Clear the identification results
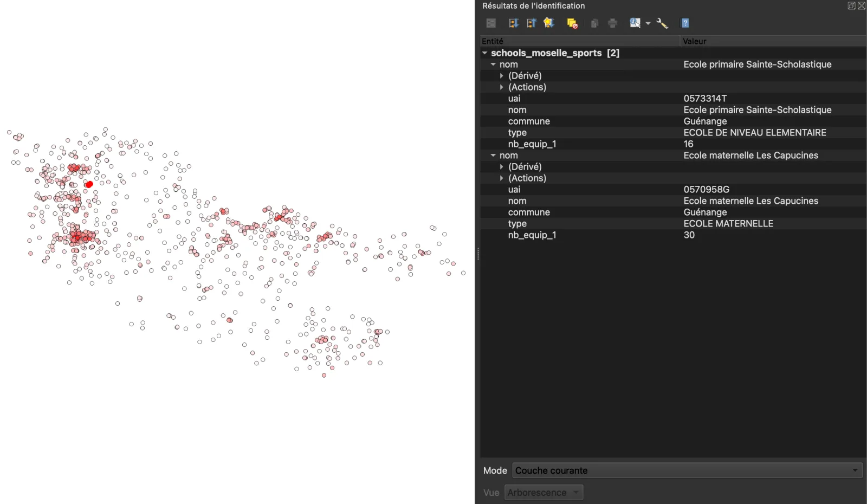 572,23
